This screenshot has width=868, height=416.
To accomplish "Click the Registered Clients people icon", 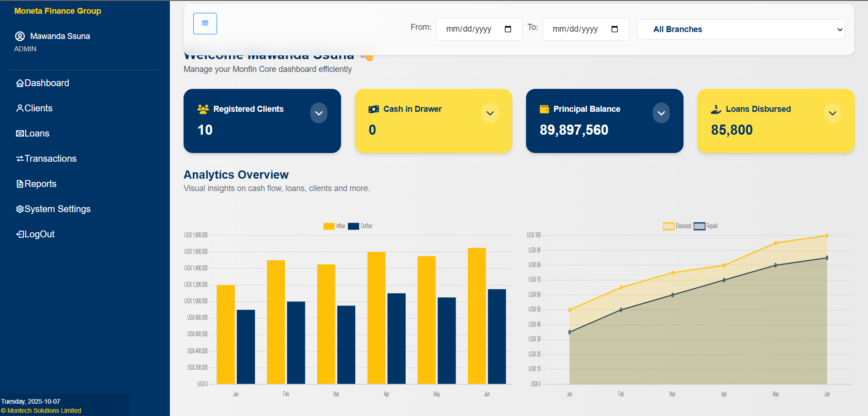I will (x=203, y=109).
